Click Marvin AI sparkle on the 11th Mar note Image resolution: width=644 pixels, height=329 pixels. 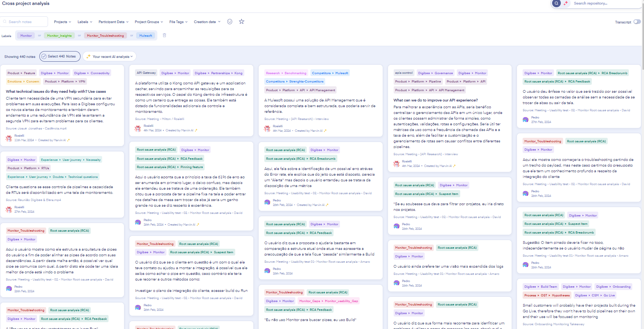tap(68, 140)
